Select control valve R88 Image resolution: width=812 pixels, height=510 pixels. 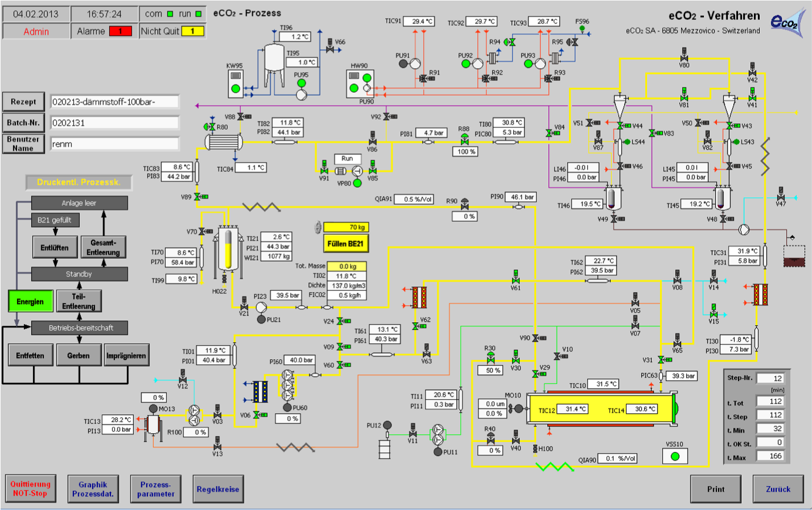point(464,140)
